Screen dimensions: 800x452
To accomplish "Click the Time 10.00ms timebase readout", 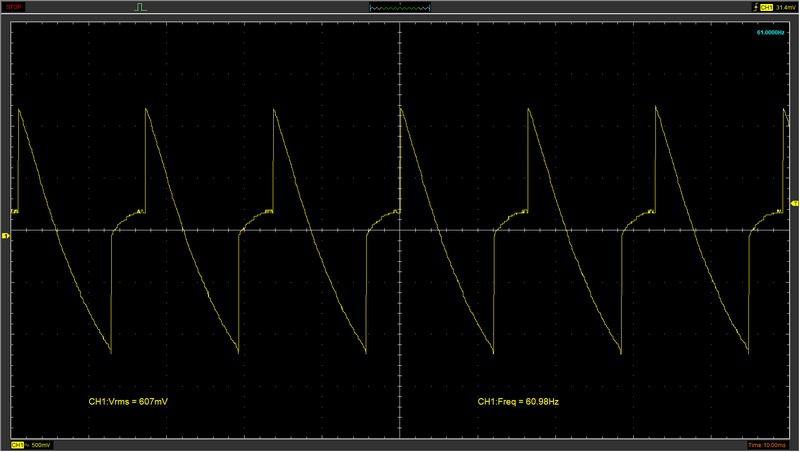I will [767, 445].
